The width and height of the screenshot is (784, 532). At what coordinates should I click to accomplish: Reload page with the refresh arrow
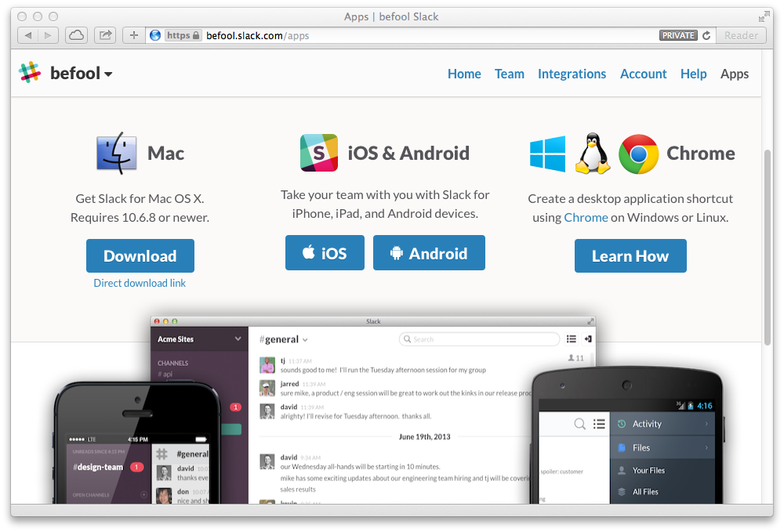pyautogui.click(x=706, y=35)
